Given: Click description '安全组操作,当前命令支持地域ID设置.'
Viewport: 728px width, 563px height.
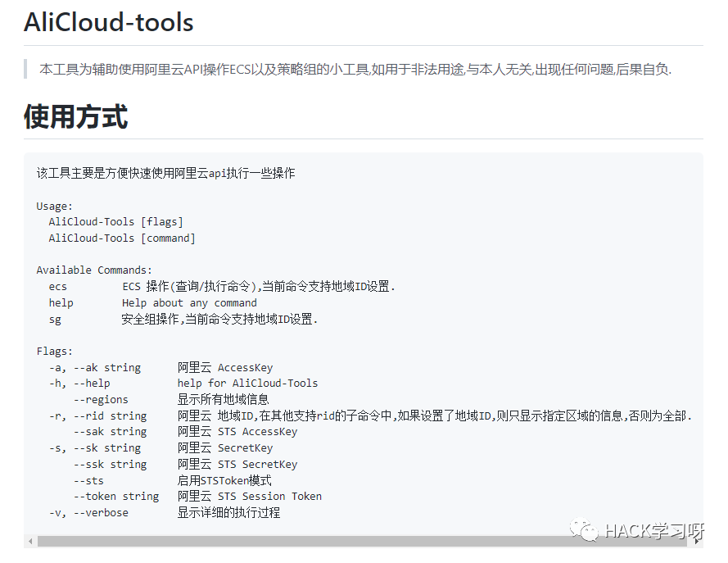Looking at the screenshot, I should (x=219, y=319).
